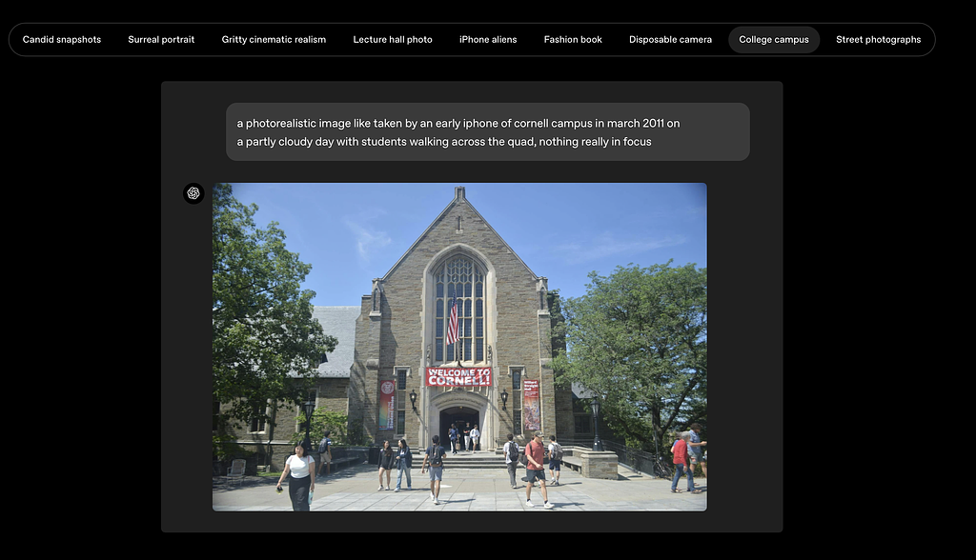
Task: Select the Disposable camera tab
Action: pyautogui.click(x=670, y=40)
